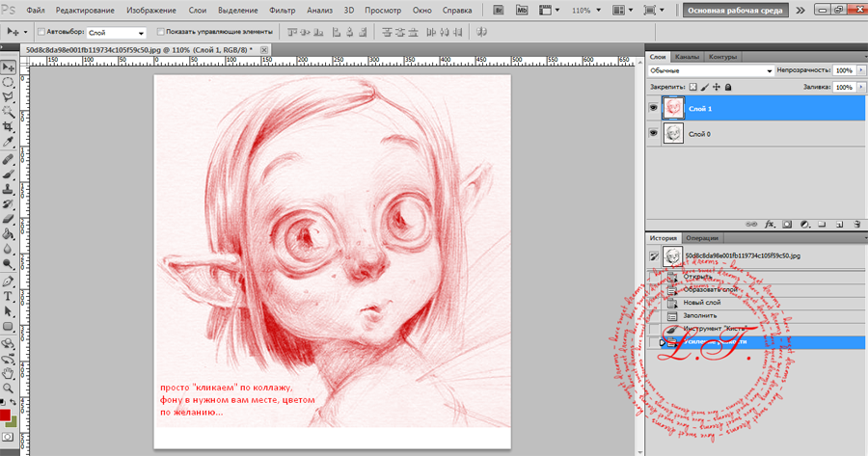Screen dimensions: 868x456
Task: Select the Eyedropper tool
Action: point(8,142)
